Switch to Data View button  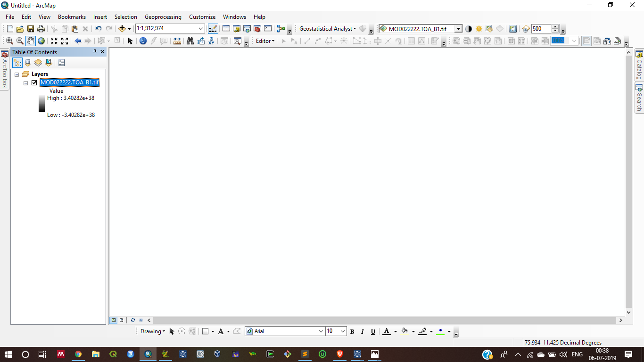(114, 320)
